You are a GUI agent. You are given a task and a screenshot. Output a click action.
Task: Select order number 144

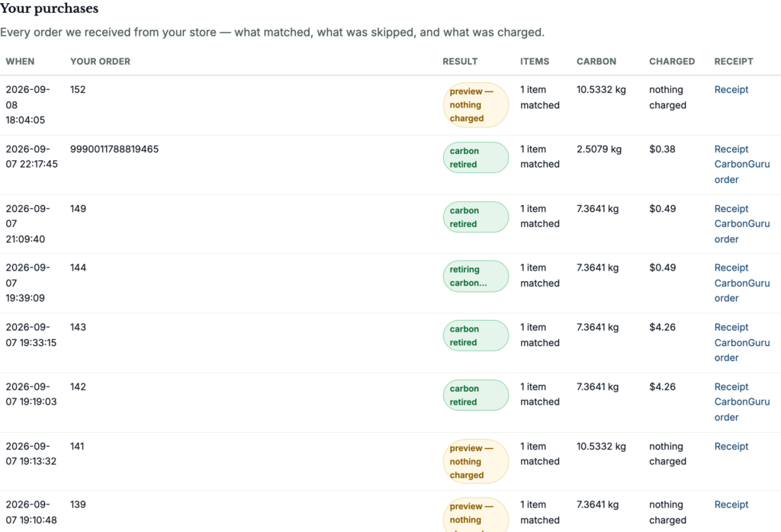click(79, 268)
